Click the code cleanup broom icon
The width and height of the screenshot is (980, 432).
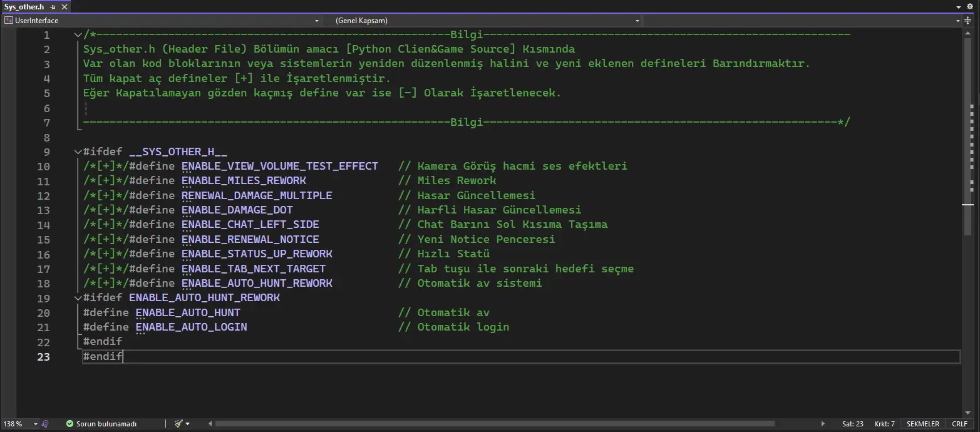pyautogui.click(x=178, y=424)
